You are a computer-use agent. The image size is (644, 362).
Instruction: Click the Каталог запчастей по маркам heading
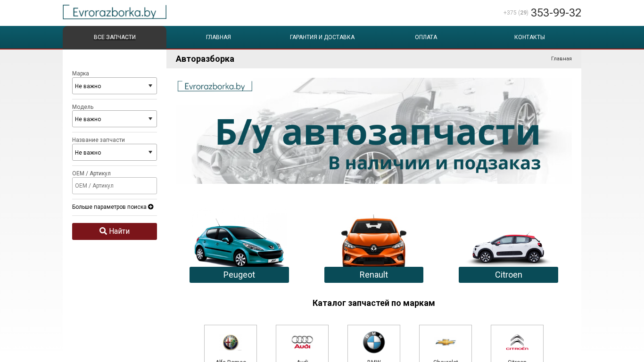tap(374, 303)
